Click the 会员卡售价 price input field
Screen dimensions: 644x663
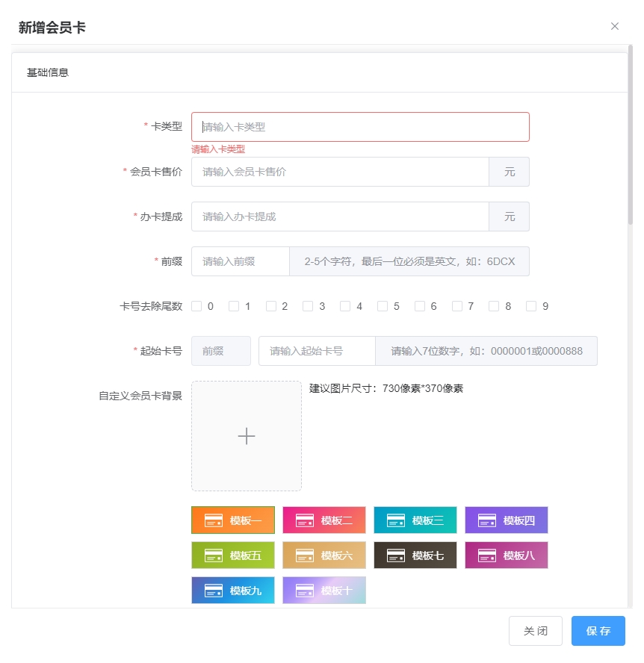340,172
